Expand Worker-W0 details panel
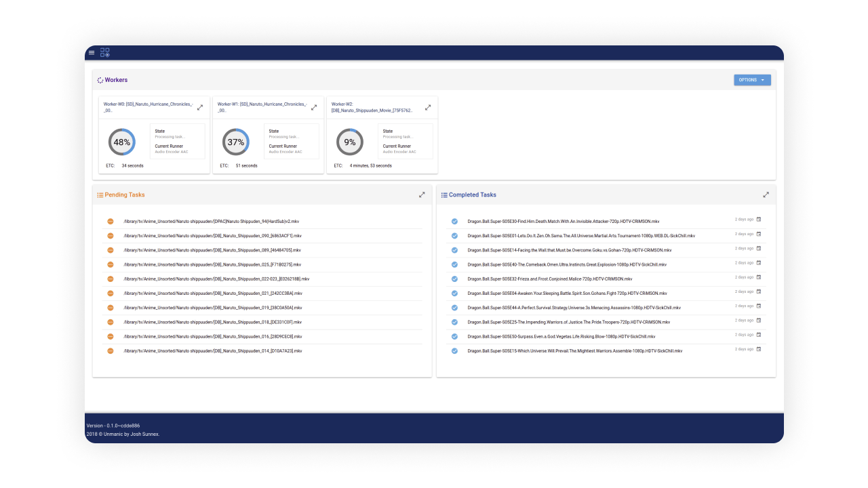868x488 pixels. tap(200, 107)
